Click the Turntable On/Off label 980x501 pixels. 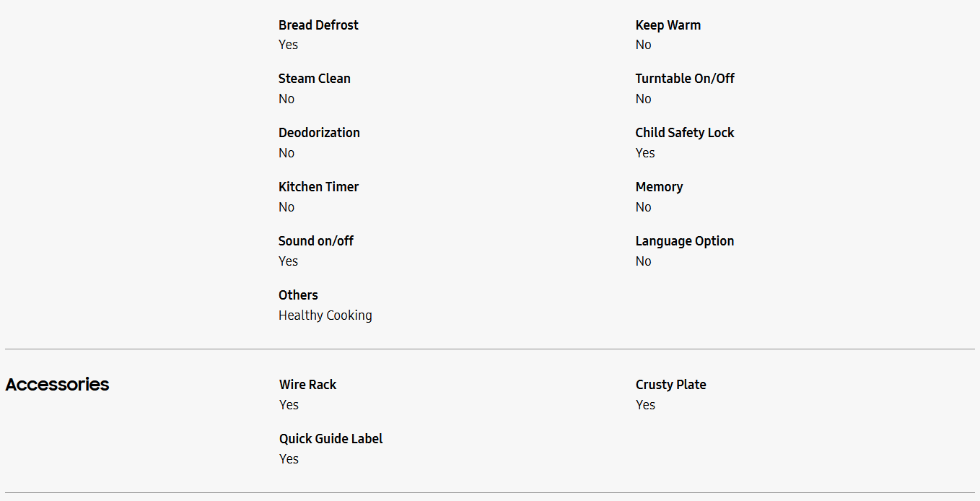click(684, 79)
